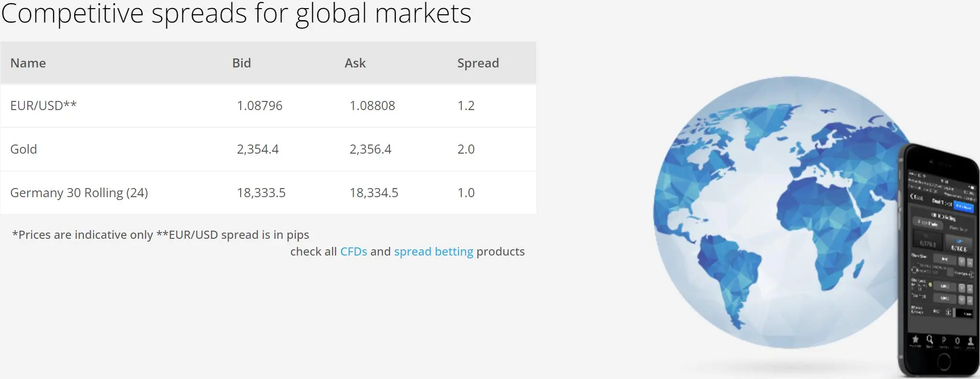
Task: Click the star icon on phone screen
Action: 915,339
